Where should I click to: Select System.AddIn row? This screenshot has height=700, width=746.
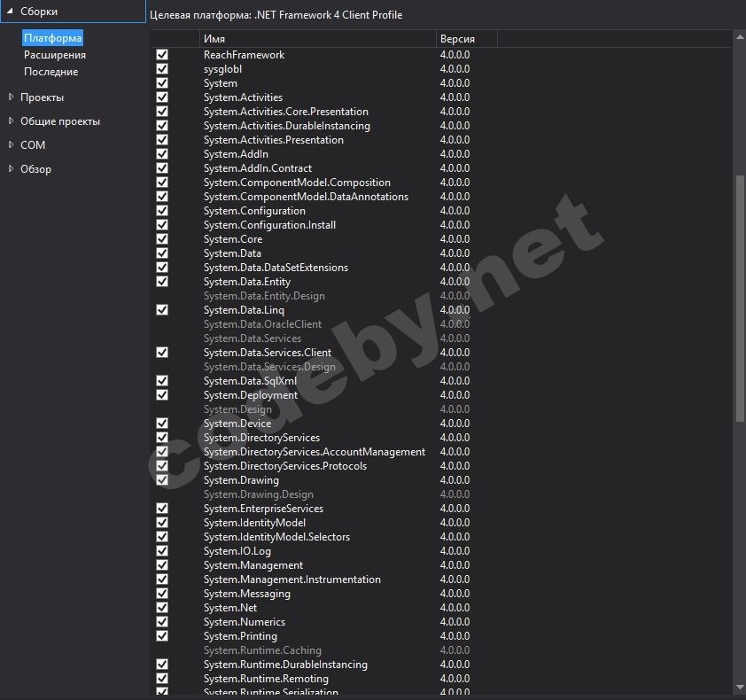tap(441, 153)
